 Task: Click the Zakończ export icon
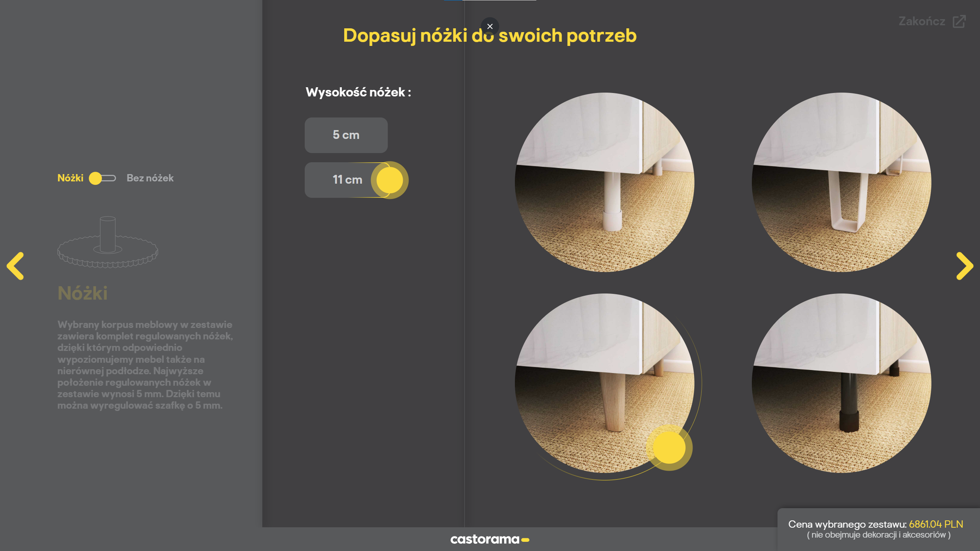tap(959, 21)
